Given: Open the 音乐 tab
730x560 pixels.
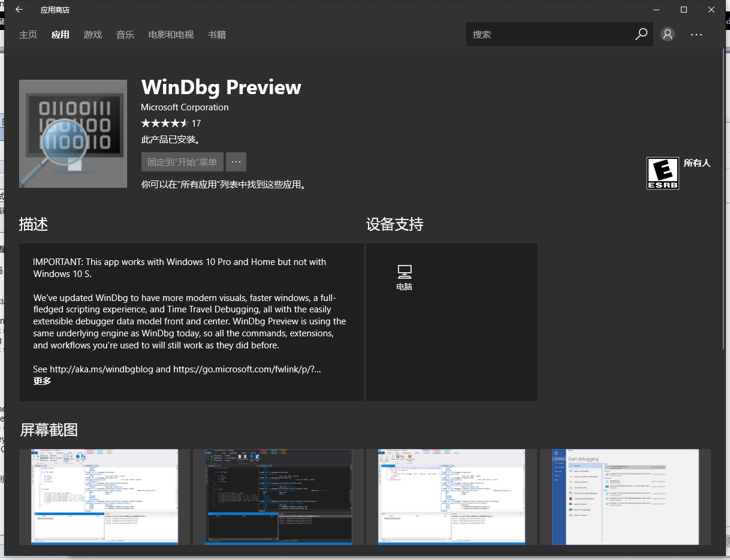Looking at the screenshot, I should [125, 35].
